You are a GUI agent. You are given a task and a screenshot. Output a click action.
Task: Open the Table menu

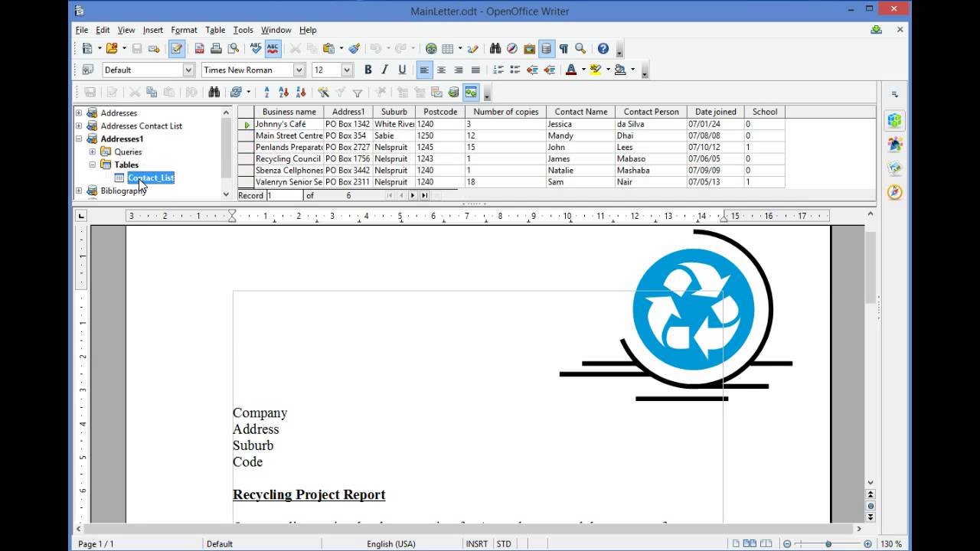pyautogui.click(x=215, y=30)
